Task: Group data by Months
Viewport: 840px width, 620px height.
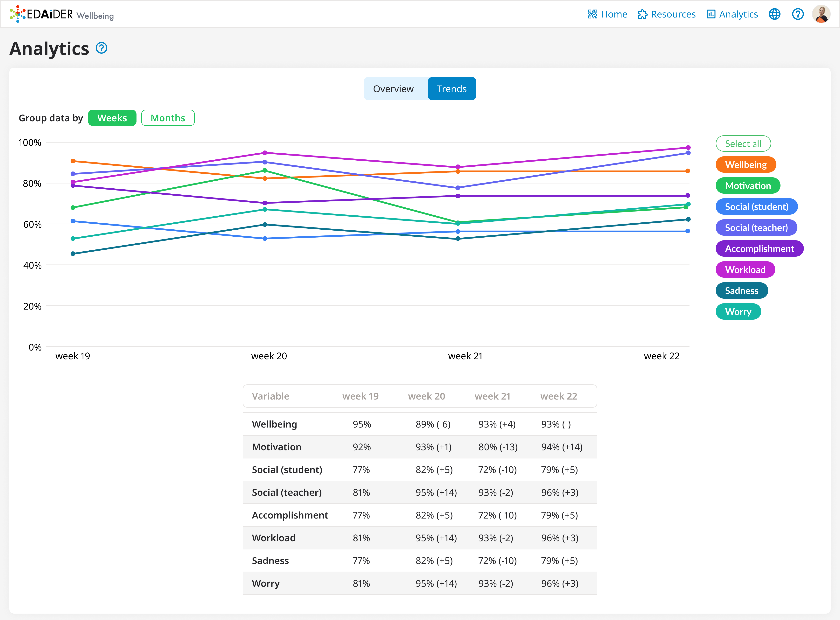Action: coord(168,118)
